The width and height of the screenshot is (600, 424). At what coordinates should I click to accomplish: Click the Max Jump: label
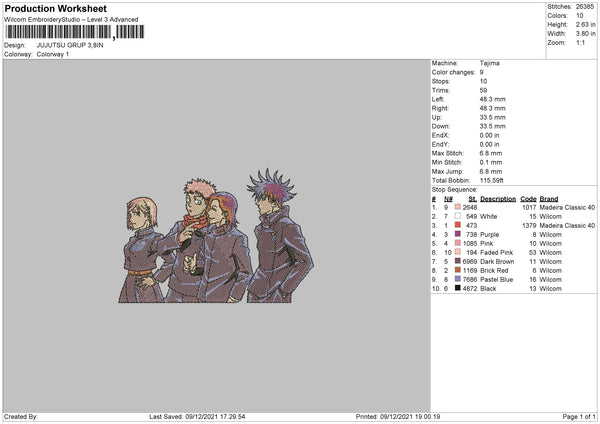point(447,171)
